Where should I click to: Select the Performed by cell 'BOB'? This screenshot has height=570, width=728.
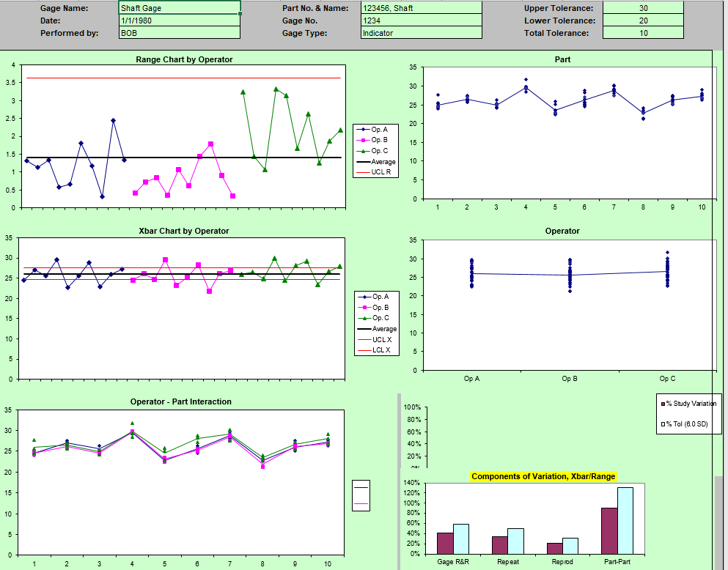pyautogui.click(x=179, y=33)
